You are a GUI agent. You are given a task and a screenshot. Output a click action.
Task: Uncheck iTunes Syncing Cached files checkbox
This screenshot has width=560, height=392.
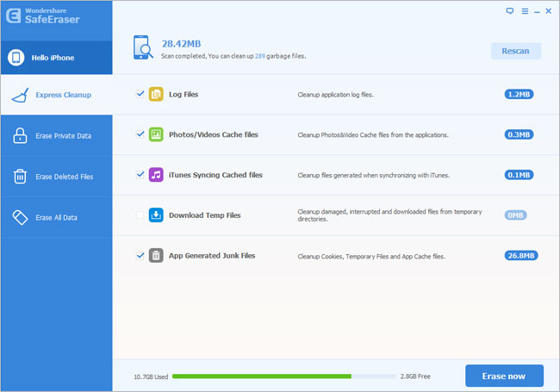140,175
